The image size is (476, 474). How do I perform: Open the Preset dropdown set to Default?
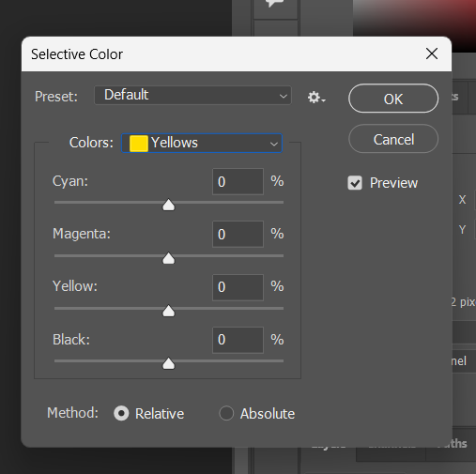tap(192, 95)
